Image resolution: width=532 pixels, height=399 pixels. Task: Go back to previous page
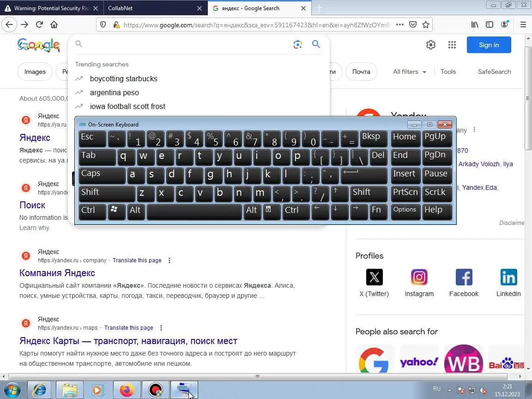click(x=9, y=24)
